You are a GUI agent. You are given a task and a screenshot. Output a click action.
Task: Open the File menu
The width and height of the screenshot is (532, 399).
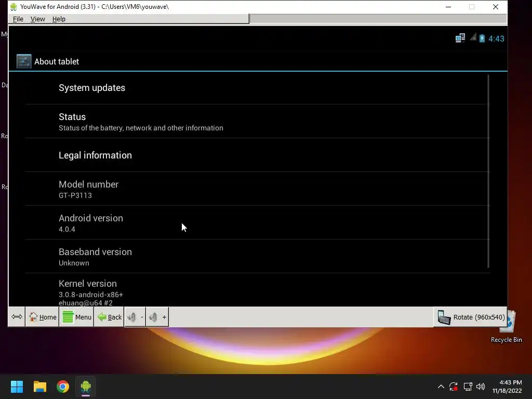coord(18,19)
